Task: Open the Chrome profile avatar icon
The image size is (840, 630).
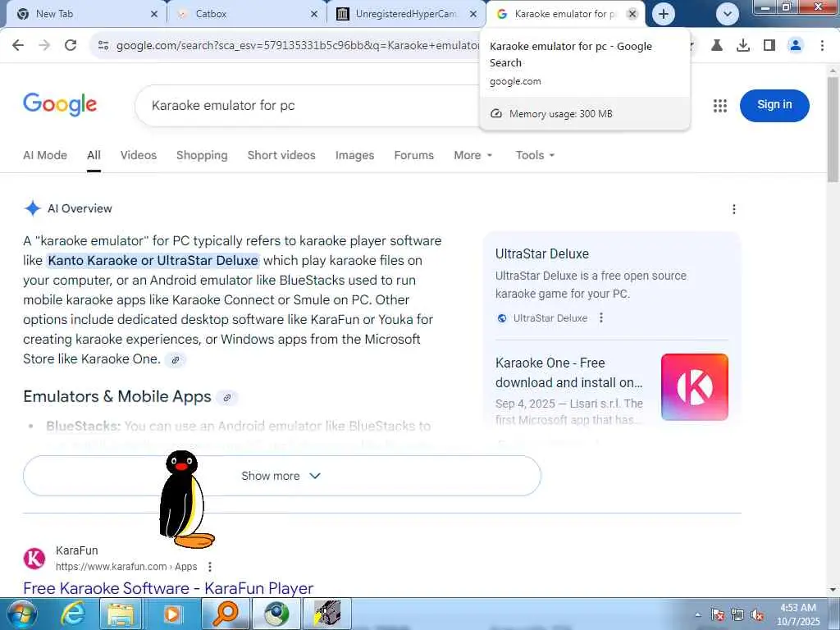Action: point(796,46)
